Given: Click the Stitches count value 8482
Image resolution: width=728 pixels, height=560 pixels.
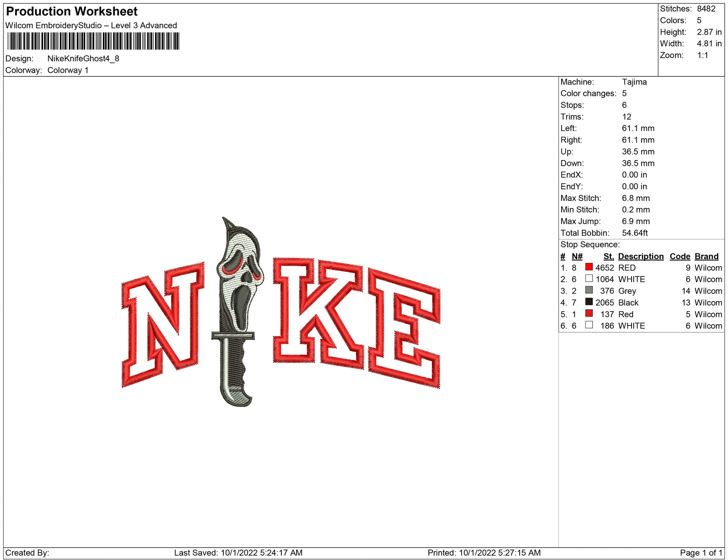Looking at the screenshot, I should tap(706, 9).
